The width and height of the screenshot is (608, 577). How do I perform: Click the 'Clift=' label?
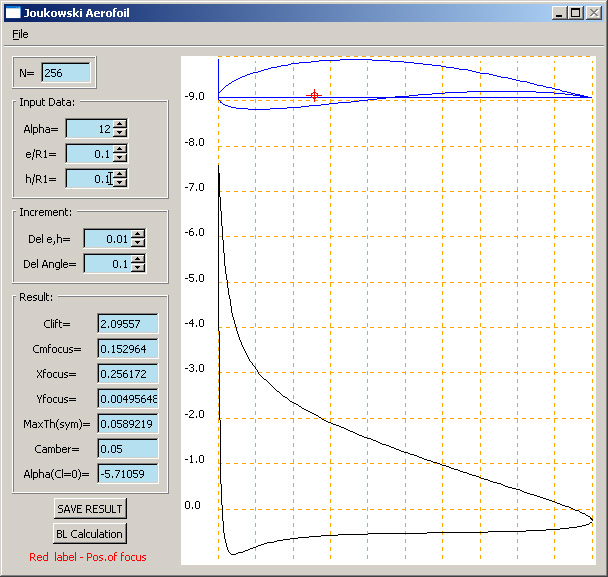[57, 324]
